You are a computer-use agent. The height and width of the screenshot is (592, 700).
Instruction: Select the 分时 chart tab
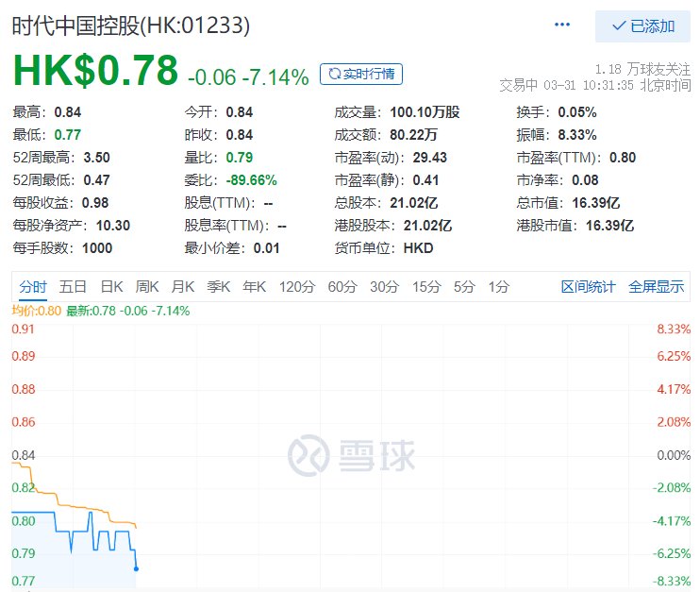(33, 286)
